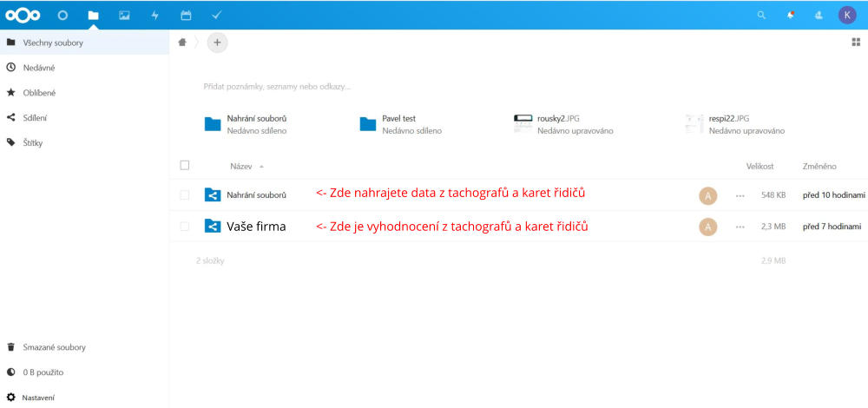Open the Calendar app icon
The height and width of the screenshot is (408, 868).
click(x=186, y=15)
